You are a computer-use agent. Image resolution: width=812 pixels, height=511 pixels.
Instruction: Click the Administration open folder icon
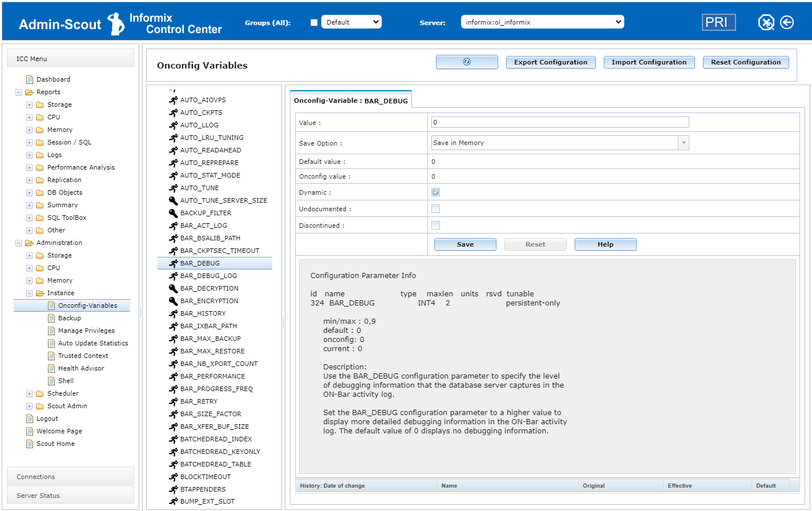[30, 243]
